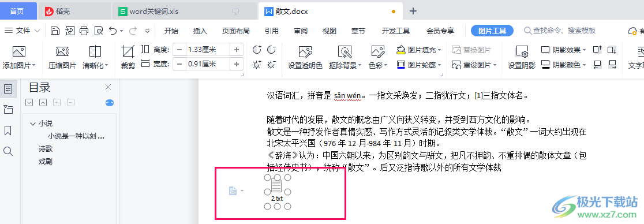Click the Redo arrow

133,31
